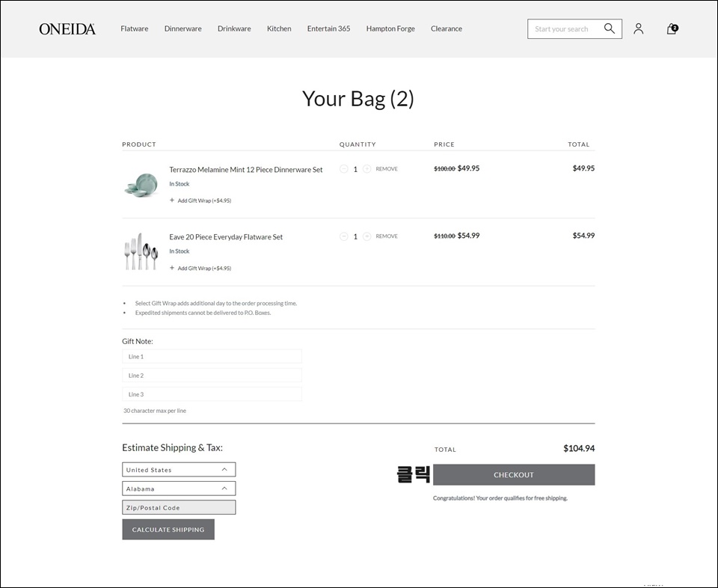Click the Oneida logo
The image size is (718, 588).
point(67,29)
